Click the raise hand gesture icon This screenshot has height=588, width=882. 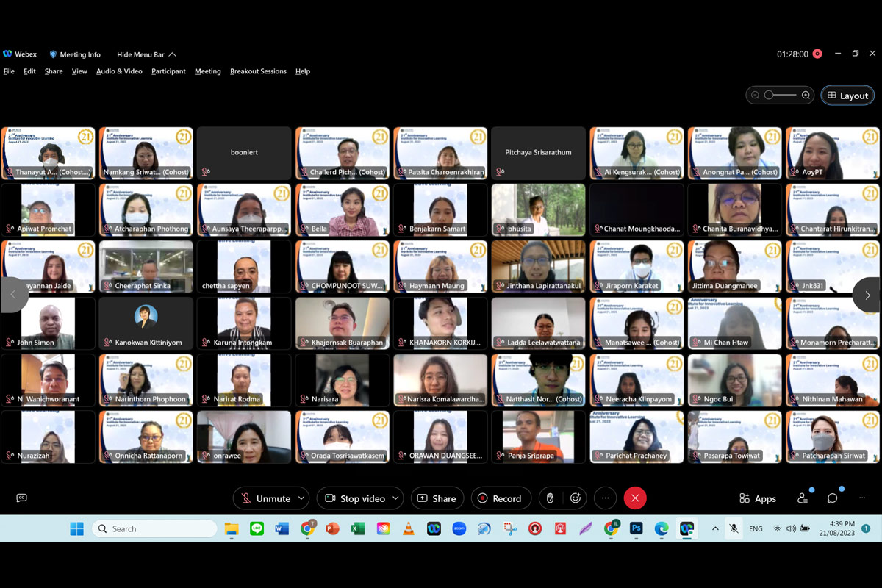click(550, 498)
